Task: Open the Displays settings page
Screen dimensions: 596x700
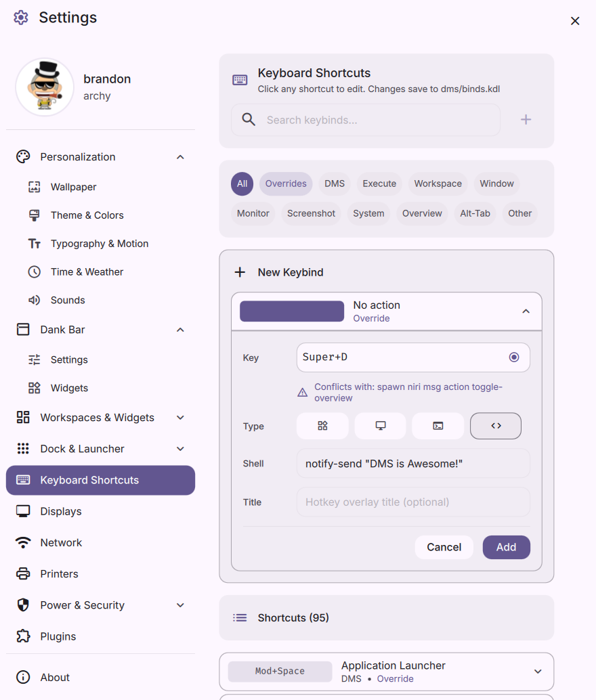Action: pyautogui.click(x=61, y=511)
